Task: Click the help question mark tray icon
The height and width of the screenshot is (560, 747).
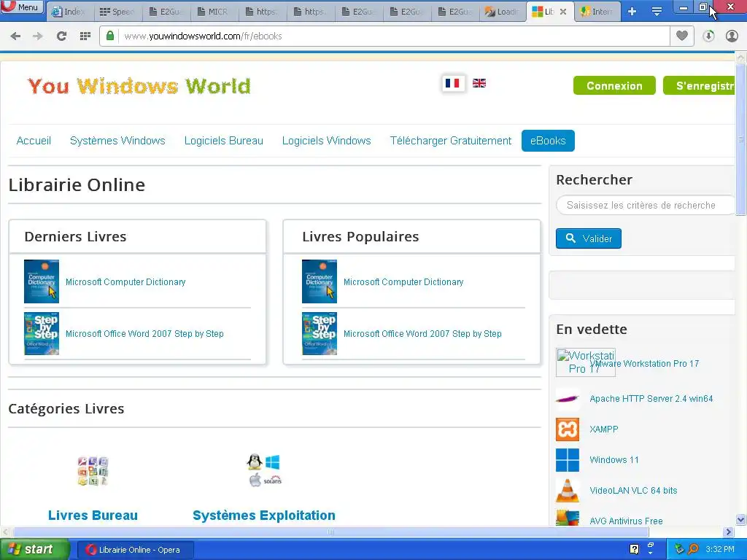Action: [x=634, y=549]
